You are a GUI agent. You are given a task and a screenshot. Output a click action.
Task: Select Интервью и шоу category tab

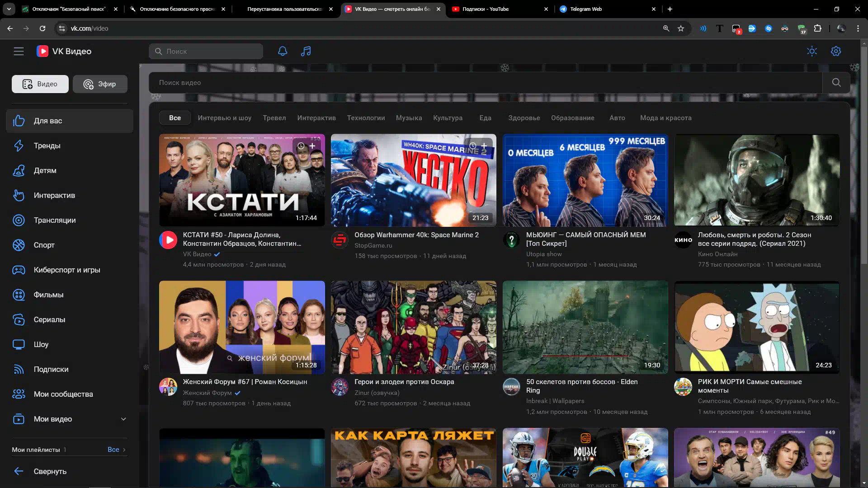tap(225, 118)
